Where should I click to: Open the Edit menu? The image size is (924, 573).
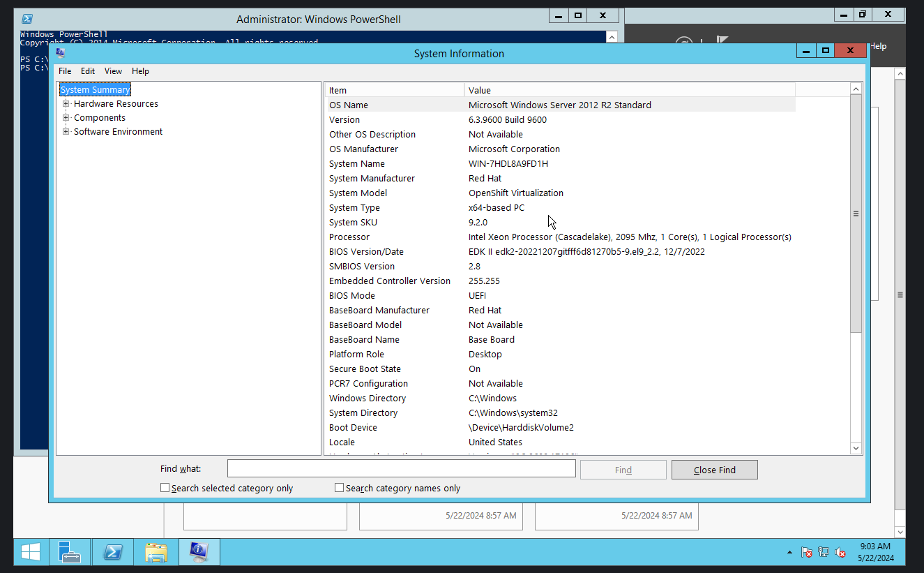coord(88,71)
